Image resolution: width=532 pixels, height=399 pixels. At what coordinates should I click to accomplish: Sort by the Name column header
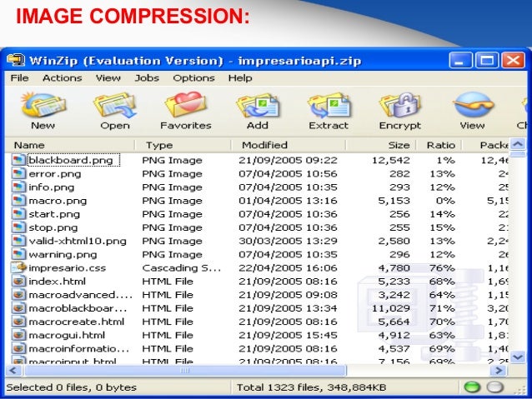tap(70, 145)
